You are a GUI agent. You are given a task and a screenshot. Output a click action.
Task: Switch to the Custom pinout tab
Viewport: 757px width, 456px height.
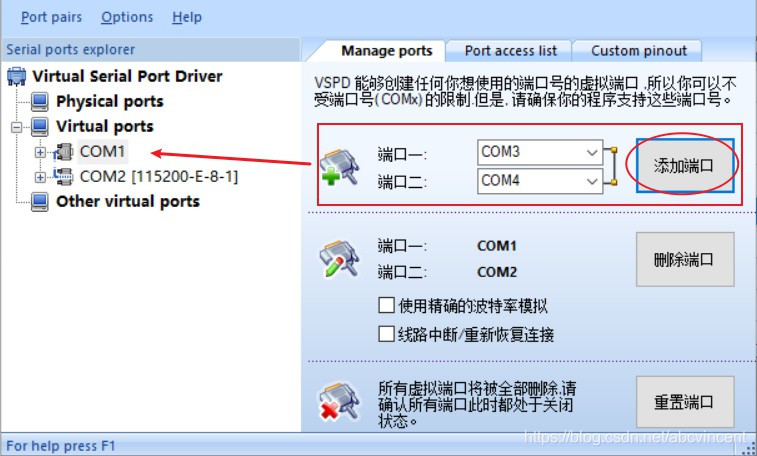pos(639,51)
